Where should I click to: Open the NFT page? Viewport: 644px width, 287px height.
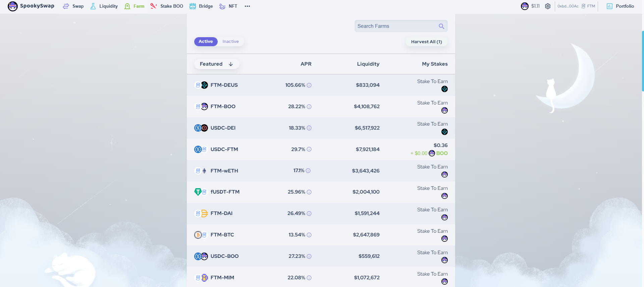228,6
